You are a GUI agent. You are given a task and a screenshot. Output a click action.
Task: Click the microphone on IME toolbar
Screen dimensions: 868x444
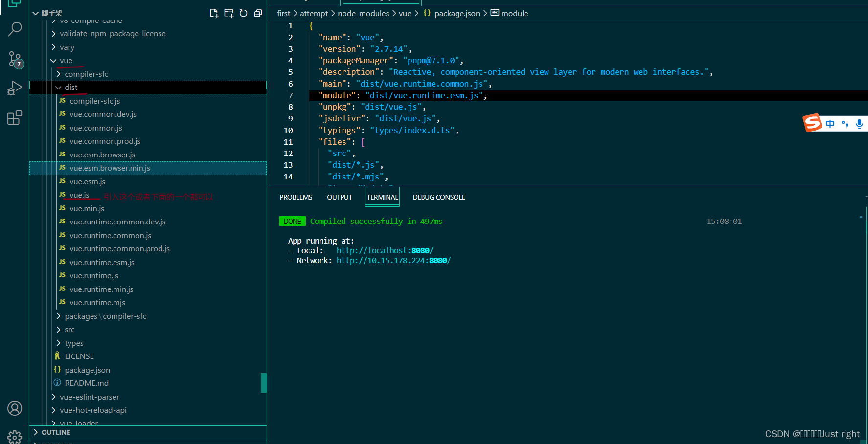(859, 124)
